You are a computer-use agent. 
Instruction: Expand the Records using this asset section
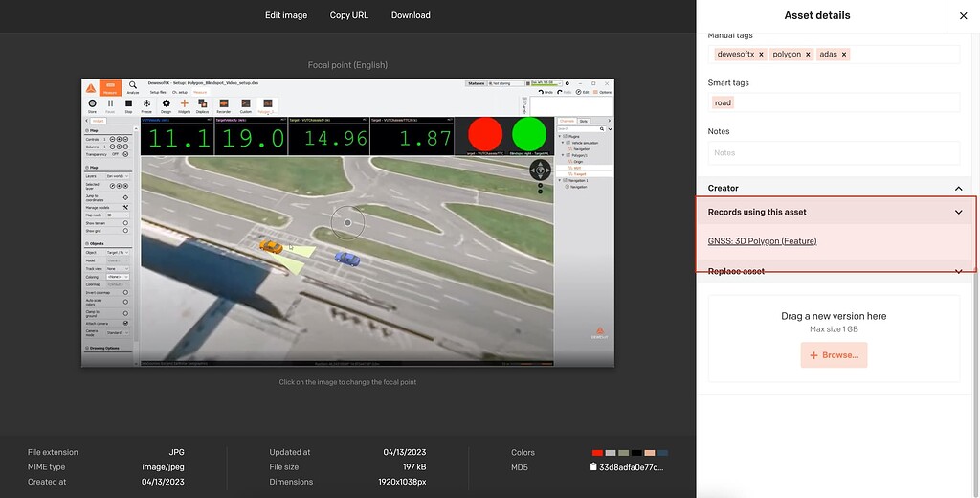point(958,213)
